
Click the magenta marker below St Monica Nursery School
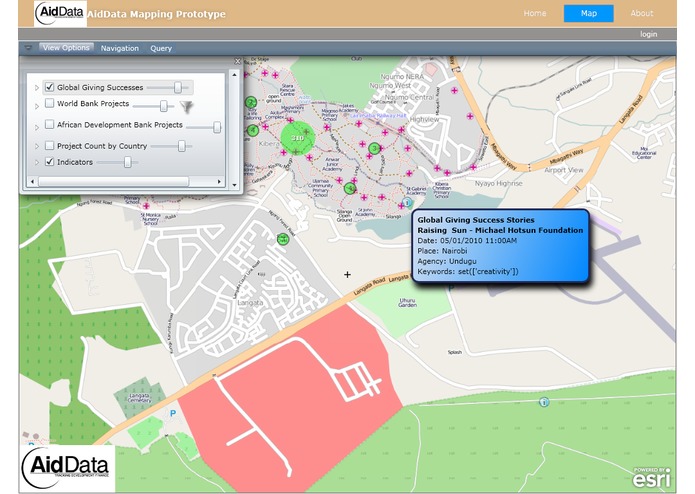pos(146,206)
